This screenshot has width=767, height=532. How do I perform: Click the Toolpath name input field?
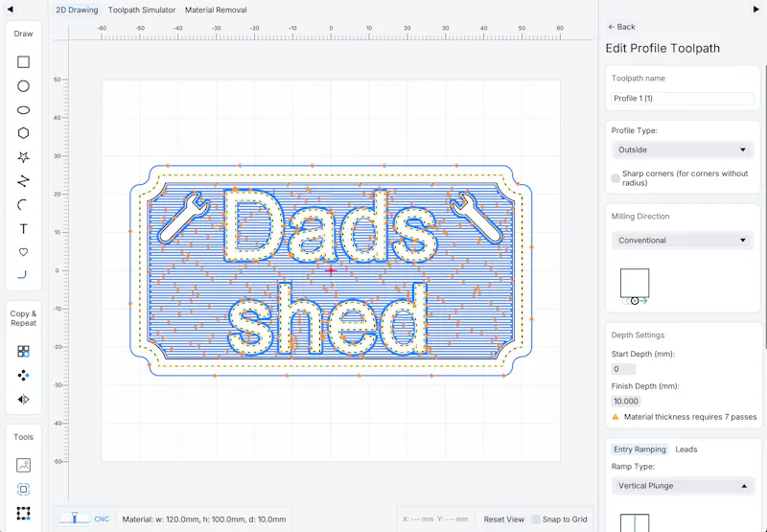coord(682,99)
